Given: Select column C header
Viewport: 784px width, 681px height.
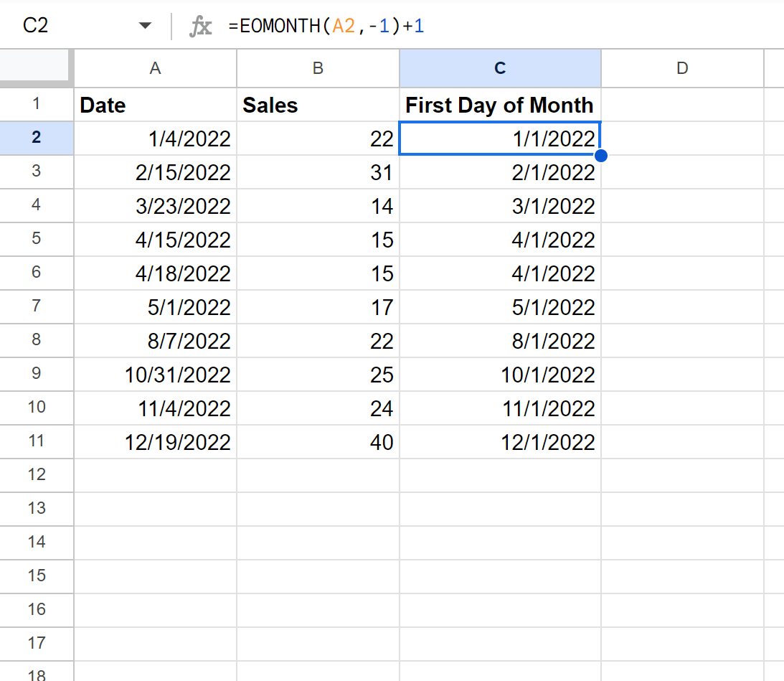Looking at the screenshot, I should tap(500, 68).
